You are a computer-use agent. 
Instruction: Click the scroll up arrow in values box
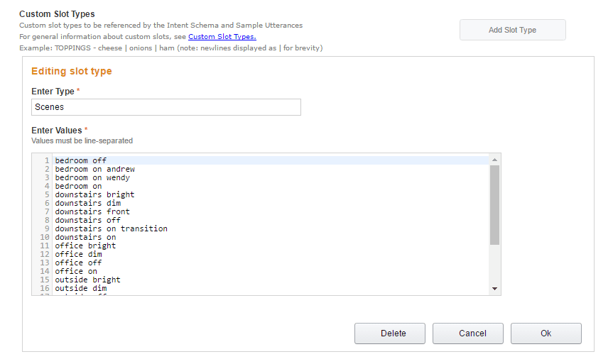click(494, 160)
